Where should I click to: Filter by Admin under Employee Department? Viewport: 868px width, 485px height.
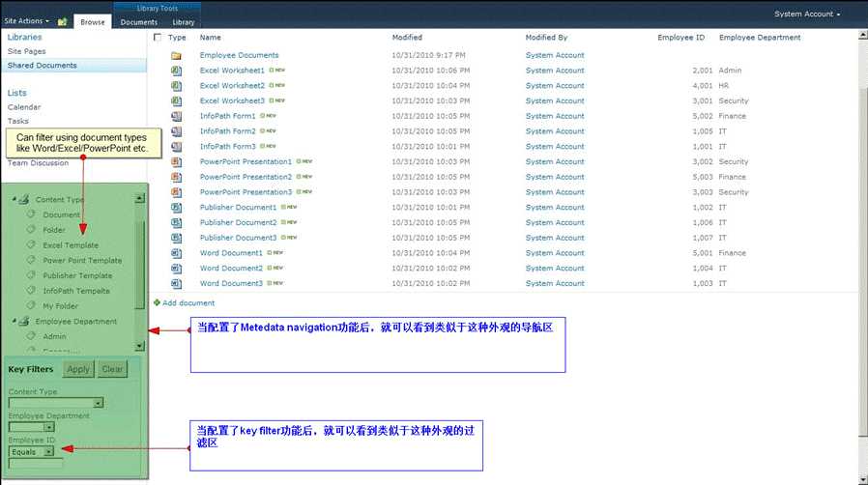click(54, 336)
